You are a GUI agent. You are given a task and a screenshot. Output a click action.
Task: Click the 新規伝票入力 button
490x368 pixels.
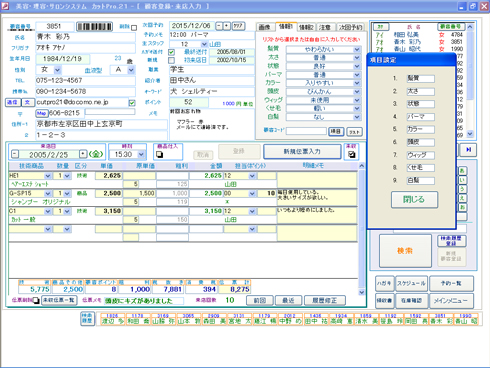point(302,152)
